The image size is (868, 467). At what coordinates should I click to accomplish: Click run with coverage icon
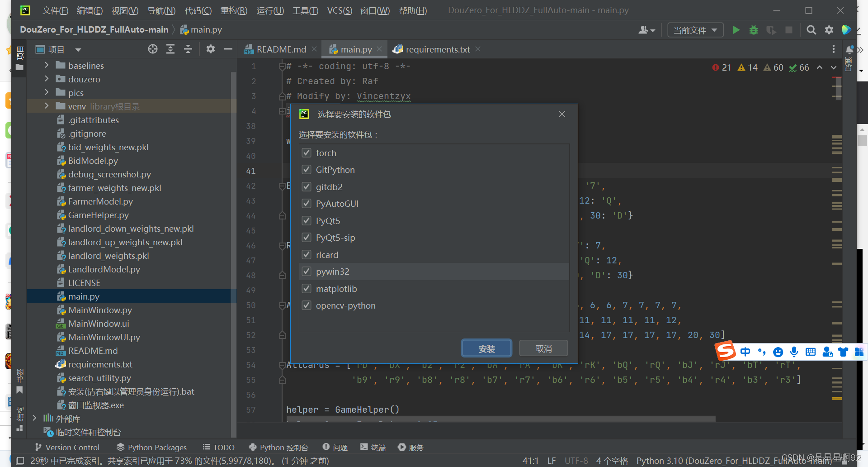[771, 30]
